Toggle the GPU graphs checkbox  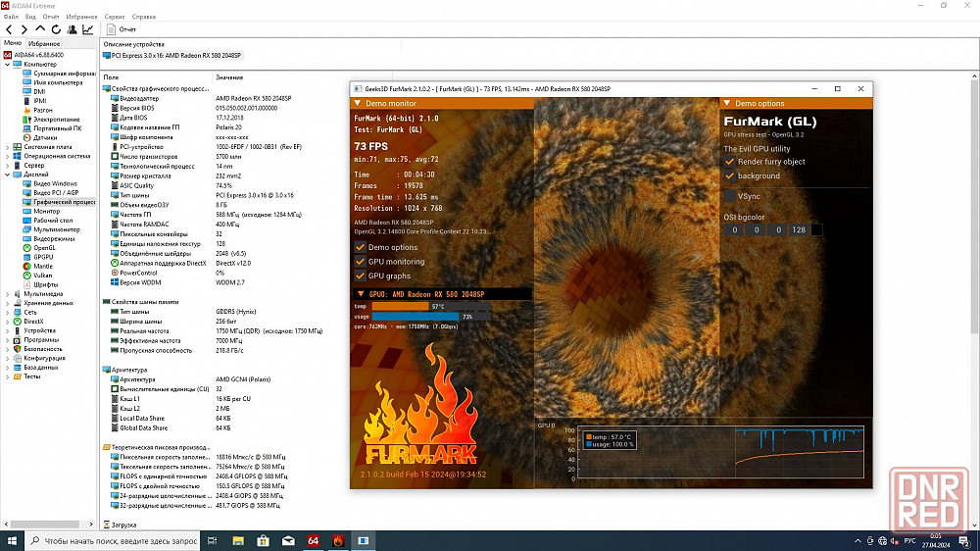360,275
